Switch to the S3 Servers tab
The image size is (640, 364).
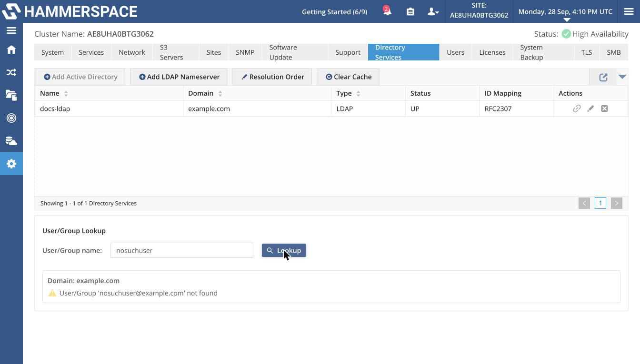[176, 52]
